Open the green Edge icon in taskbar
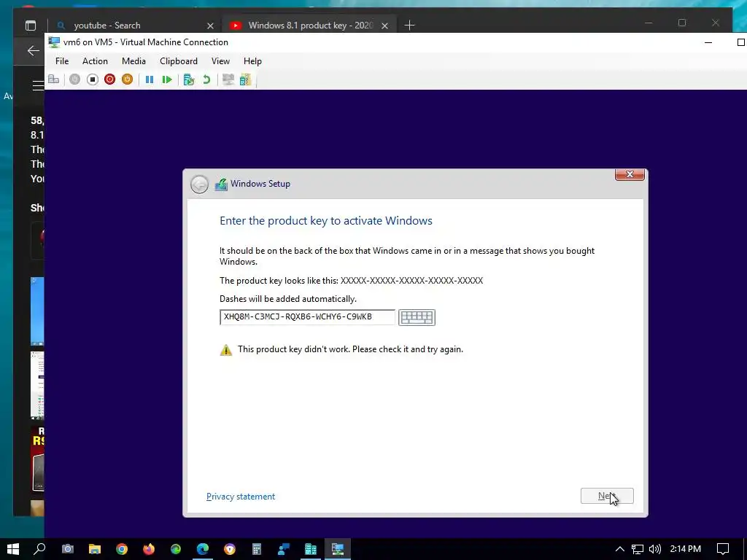The image size is (747, 560). (176, 549)
